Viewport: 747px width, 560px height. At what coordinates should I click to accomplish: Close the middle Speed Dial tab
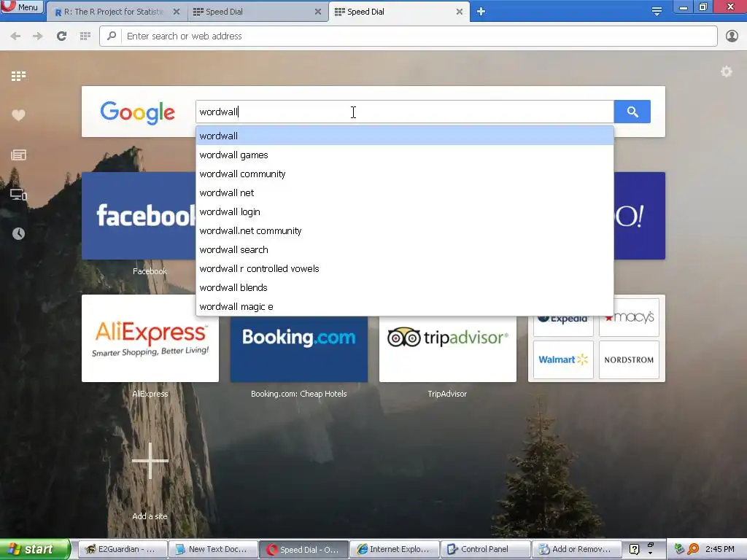point(318,12)
